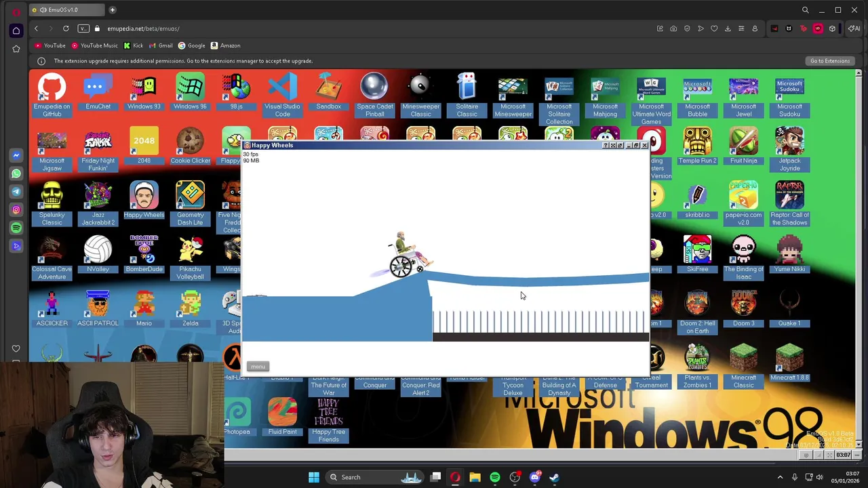Open Spotify from the Windows taskbar
Viewport: 868px width, 488px height.
click(495, 477)
